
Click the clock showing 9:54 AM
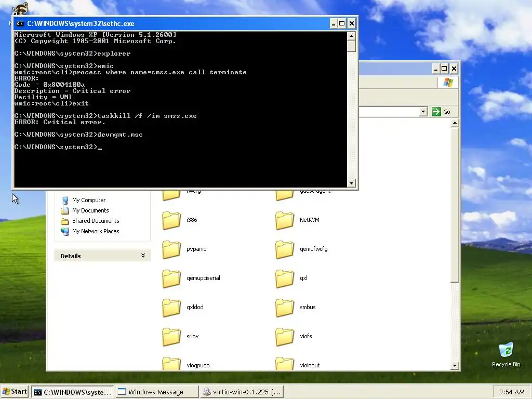[512, 392]
